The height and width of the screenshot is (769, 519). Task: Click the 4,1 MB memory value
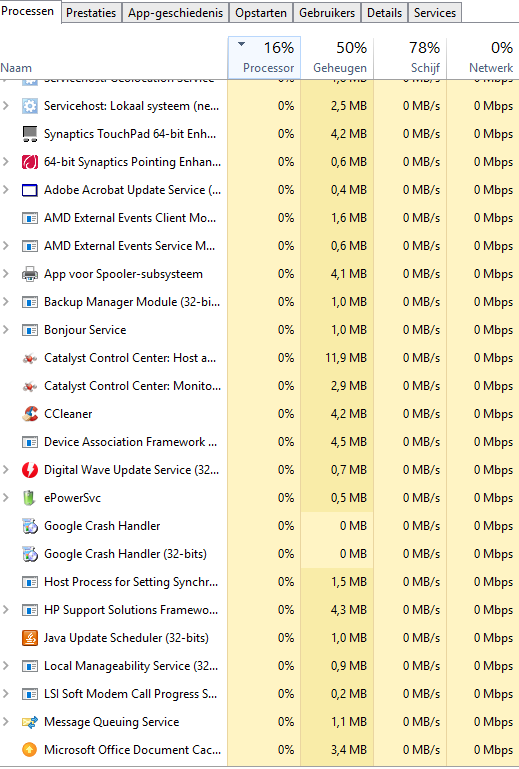pyautogui.click(x=349, y=274)
